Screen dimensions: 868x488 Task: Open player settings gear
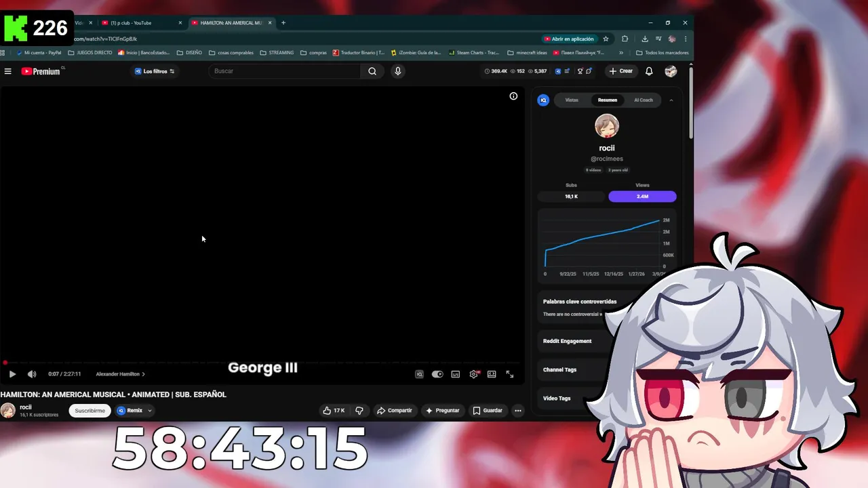[x=474, y=374]
